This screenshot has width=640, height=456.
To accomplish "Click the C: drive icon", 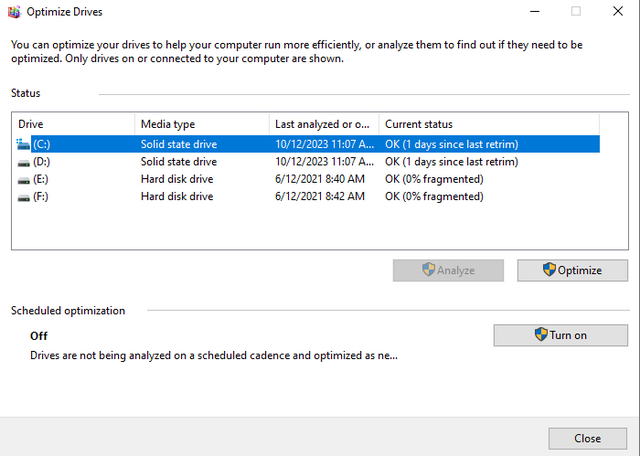I will [x=24, y=144].
